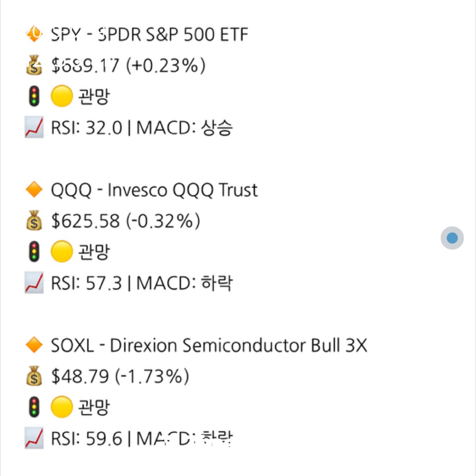The height and width of the screenshot is (476, 476).
Task: Click the traffic light icon in QQQ section
Action: [x=35, y=252]
